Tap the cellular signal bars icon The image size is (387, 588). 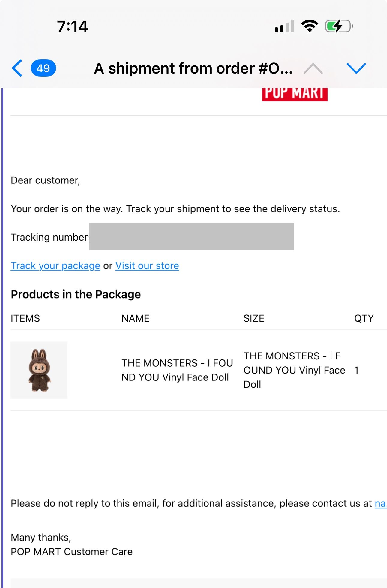click(x=284, y=26)
